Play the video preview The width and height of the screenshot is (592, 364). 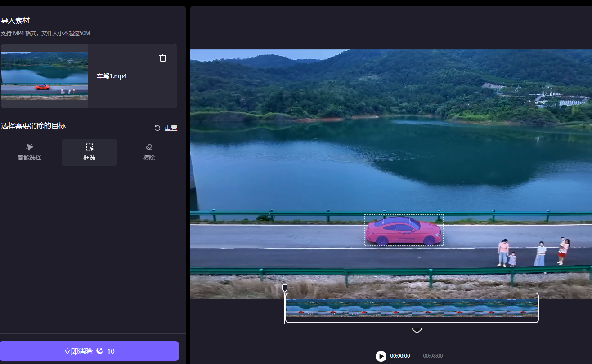coord(381,356)
